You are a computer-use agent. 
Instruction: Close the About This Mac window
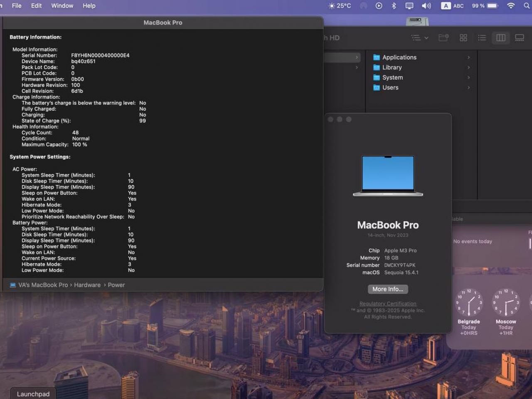tap(330, 119)
